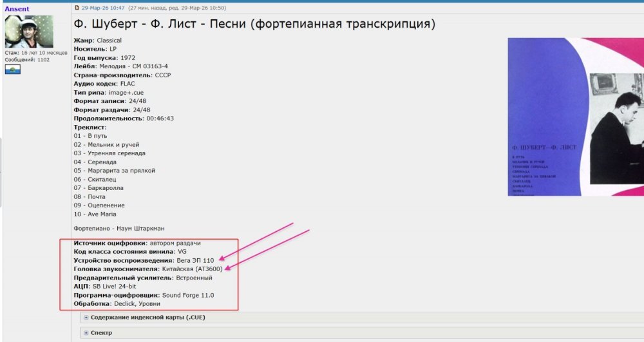Open Ansent's user profile link

coord(17,9)
